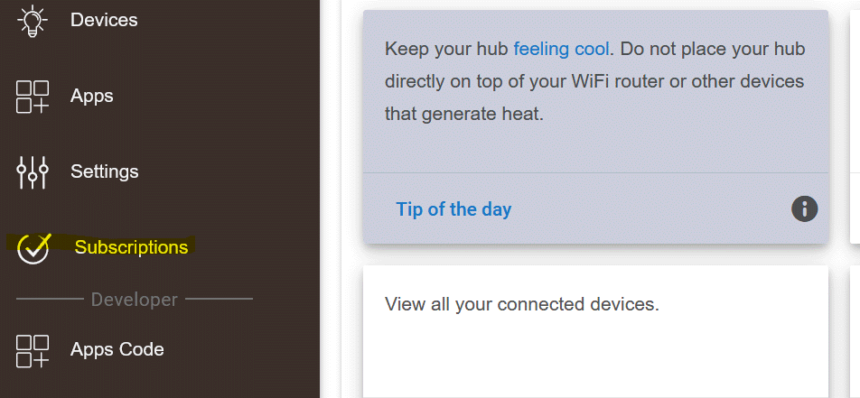Click the Devices lightbulb icon

(32, 20)
